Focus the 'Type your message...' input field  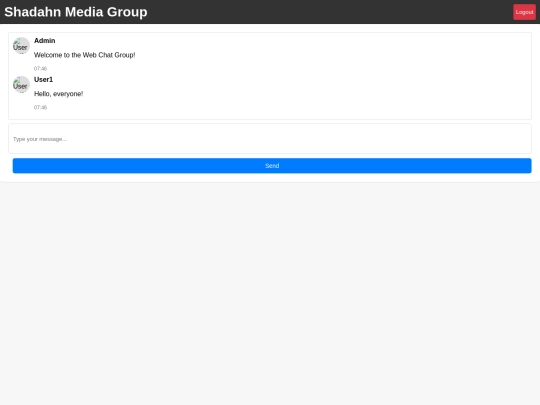pos(270,139)
